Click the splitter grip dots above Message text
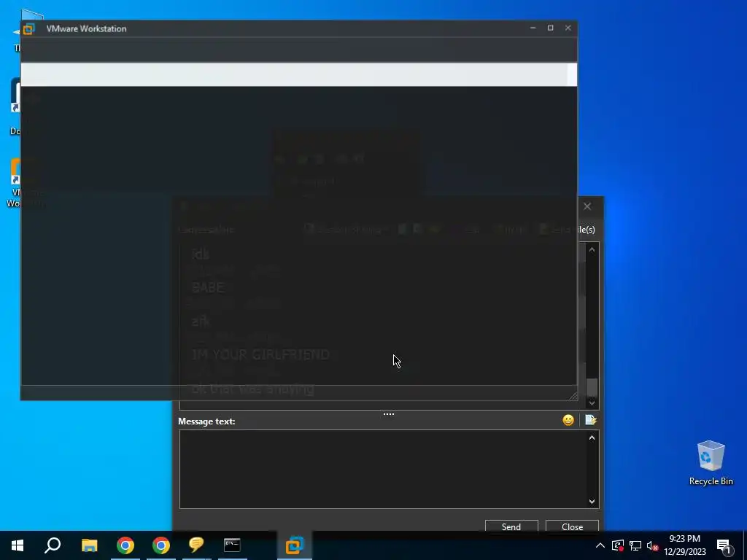This screenshot has height=560, width=747. coord(389,414)
